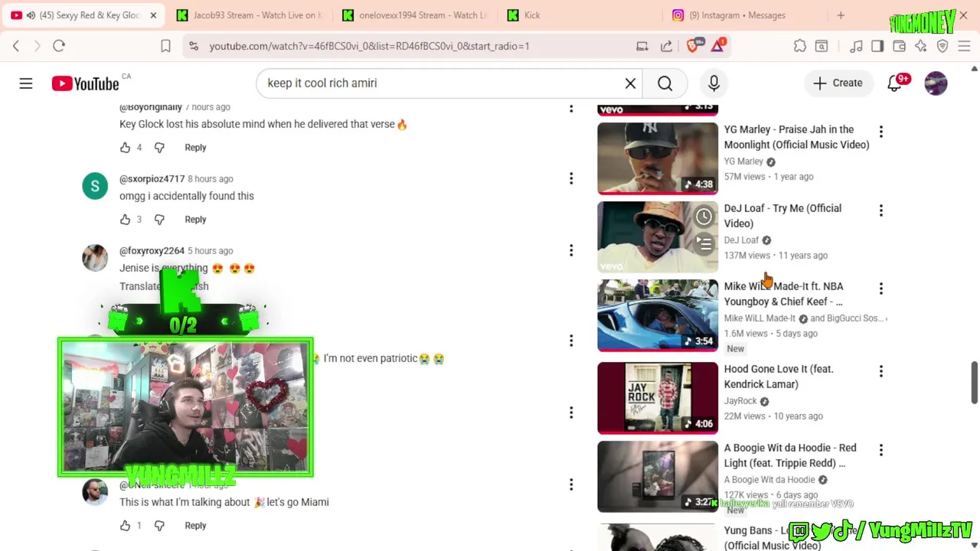Image resolution: width=980 pixels, height=551 pixels.
Task: Open the DeJ Loaf Try Me title
Action: pos(782,216)
